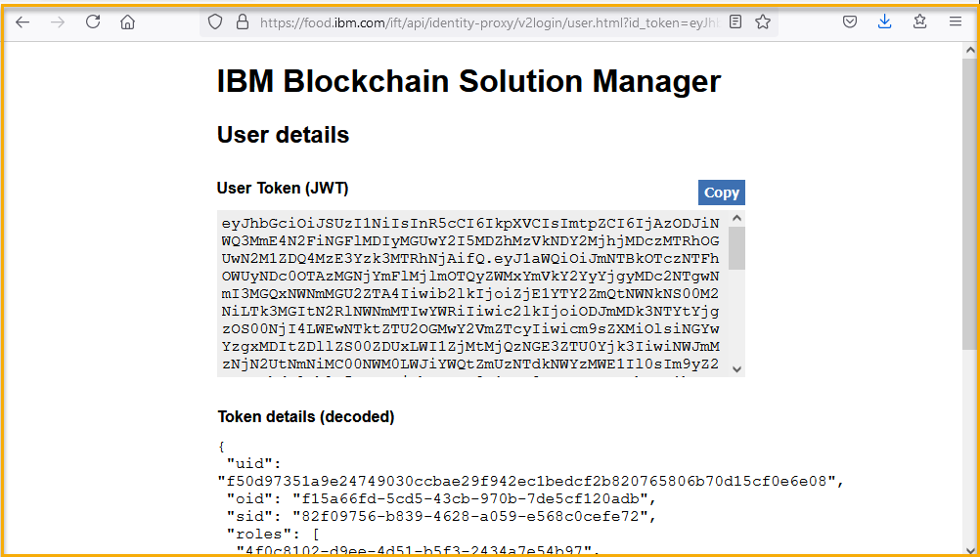This screenshot has width=980, height=557.
Task: Click the food.ibm.com URL address field
Action: pos(489,22)
